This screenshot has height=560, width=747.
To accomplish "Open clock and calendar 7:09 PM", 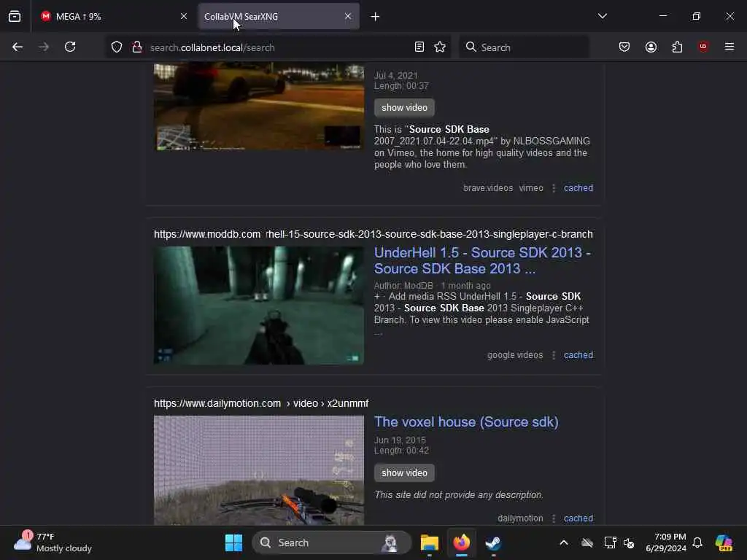I will point(665,542).
